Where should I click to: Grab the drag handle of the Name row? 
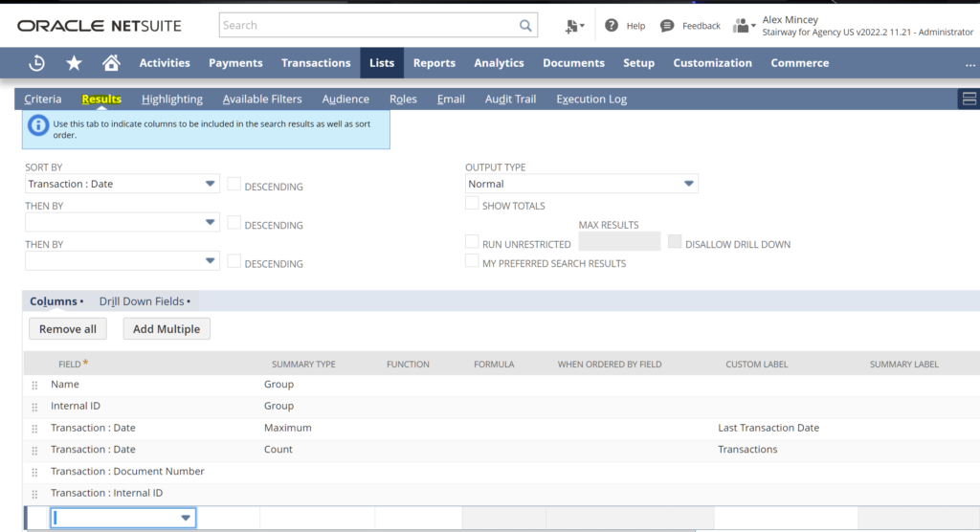pyautogui.click(x=35, y=385)
